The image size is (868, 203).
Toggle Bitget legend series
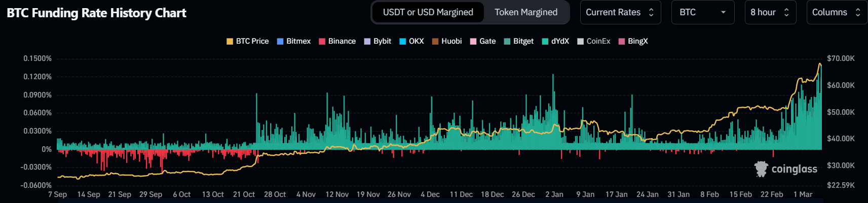click(519, 41)
